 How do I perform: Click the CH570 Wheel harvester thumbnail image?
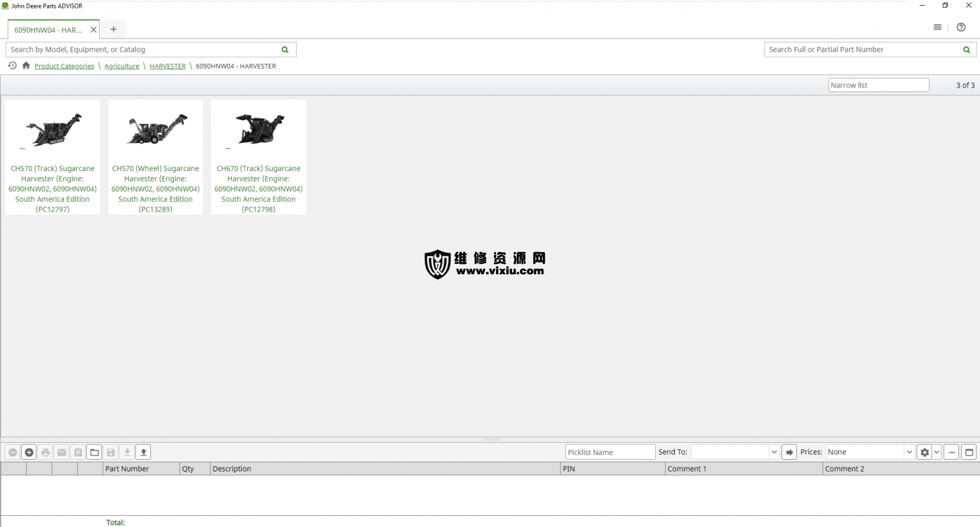(155, 129)
